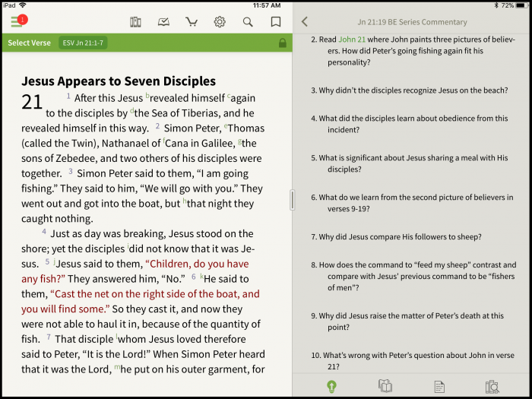Tap question 10 about Peter's question
This screenshot has height=399, width=532.
pyautogui.click(x=413, y=361)
